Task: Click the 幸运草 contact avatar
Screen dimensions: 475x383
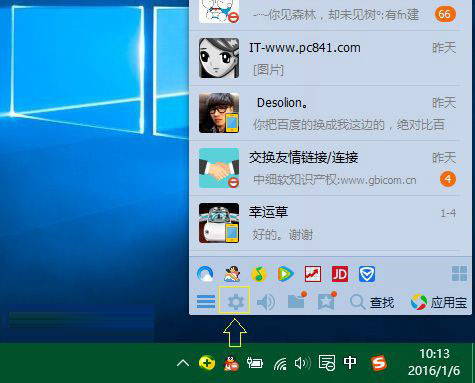Action: click(219, 223)
